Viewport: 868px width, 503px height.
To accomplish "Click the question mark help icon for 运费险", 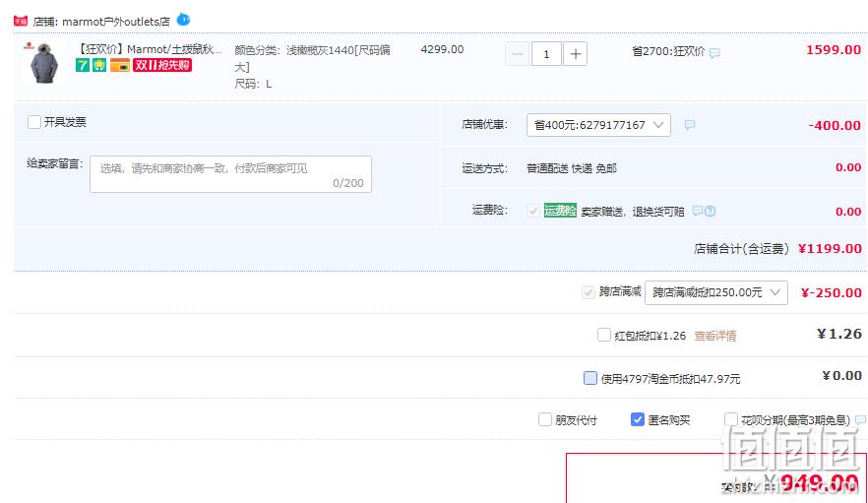I will click(711, 211).
